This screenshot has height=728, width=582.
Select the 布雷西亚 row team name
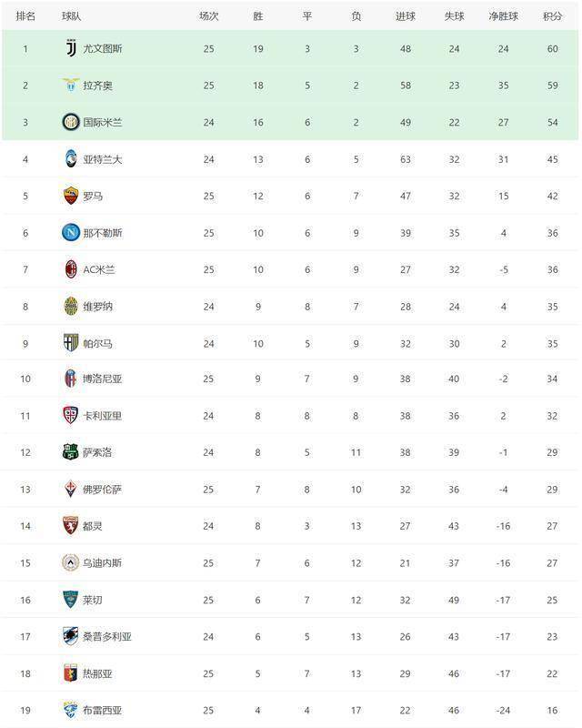[102, 711]
